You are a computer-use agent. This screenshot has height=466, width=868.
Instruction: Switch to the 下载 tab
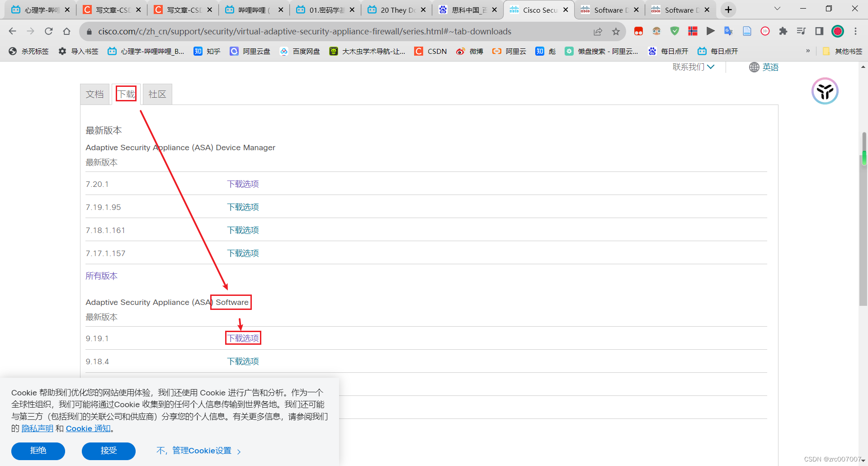(x=126, y=94)
